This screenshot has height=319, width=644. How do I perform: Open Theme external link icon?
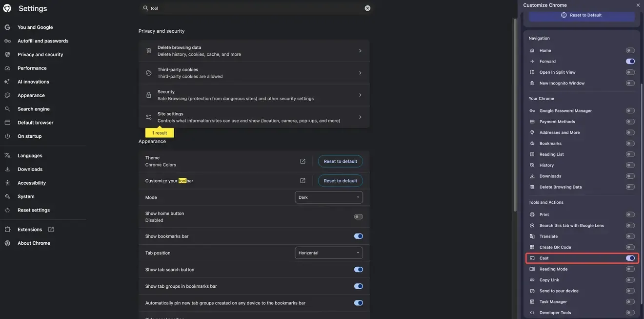pos(302,161)
